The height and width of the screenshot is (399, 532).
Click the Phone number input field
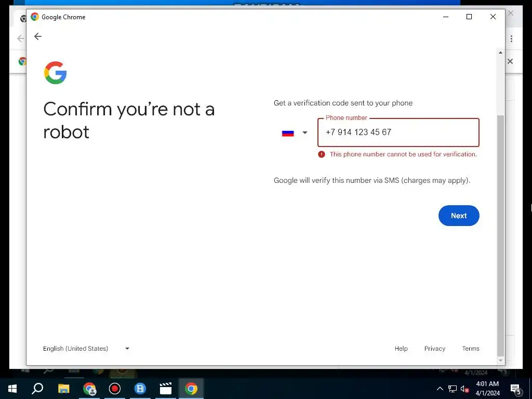(398, 132)
